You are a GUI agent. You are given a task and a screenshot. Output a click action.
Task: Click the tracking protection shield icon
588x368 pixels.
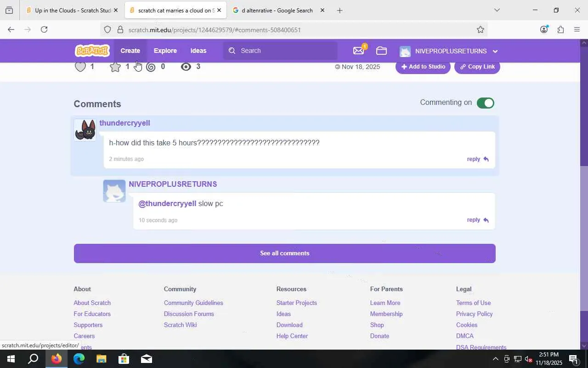tap(107, 30)
